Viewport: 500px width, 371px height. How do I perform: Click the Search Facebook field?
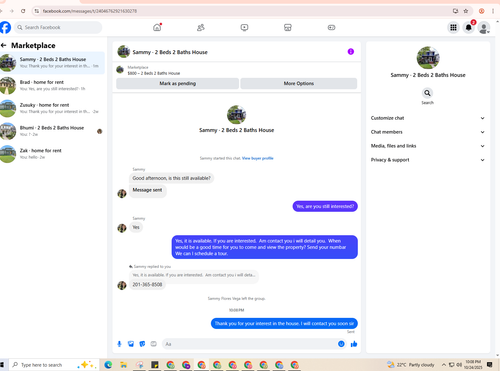[58, 27]
